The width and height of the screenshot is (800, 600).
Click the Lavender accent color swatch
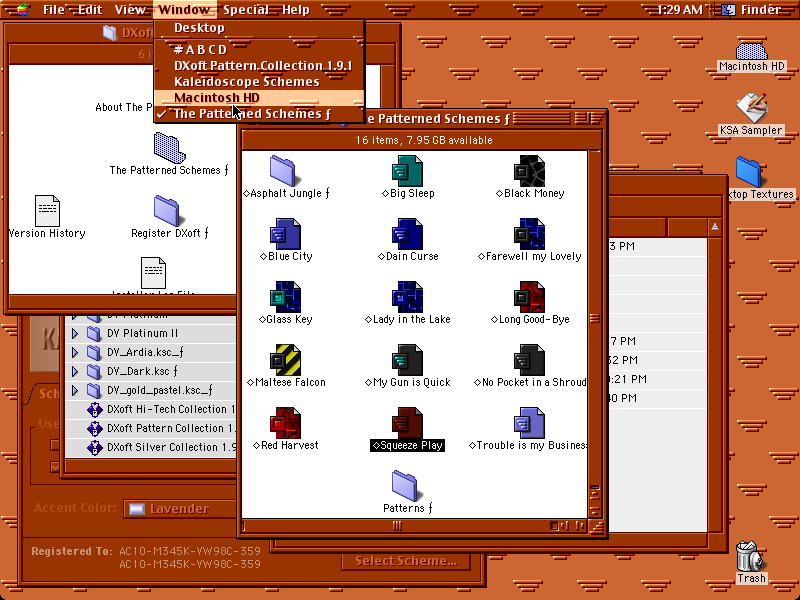pyautogui.click(x=137, y=509)
